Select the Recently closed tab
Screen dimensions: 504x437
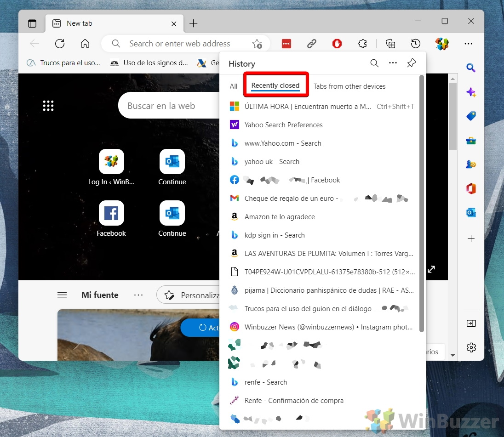click(x=275, y=85)
